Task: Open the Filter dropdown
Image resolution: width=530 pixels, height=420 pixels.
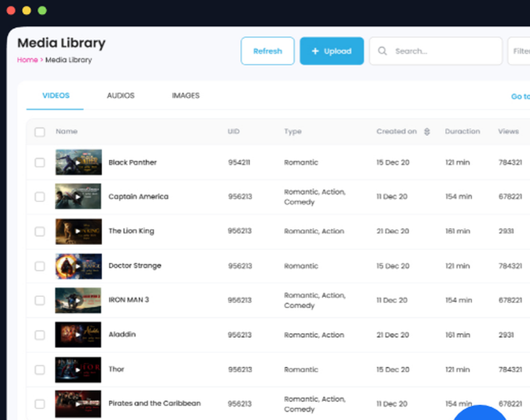Action: coord(519,51)
